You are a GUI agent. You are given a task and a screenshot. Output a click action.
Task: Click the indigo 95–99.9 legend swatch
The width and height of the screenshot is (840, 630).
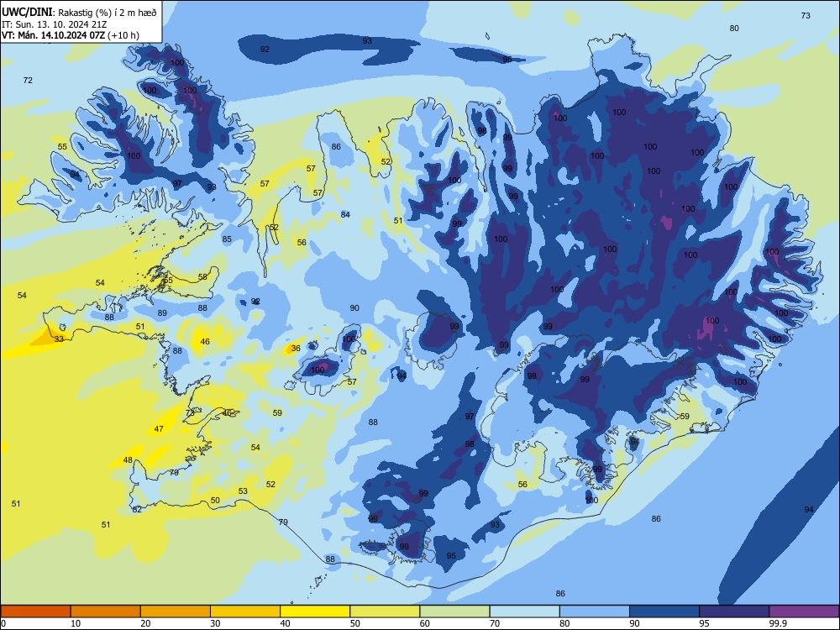[x=734, y=612]
